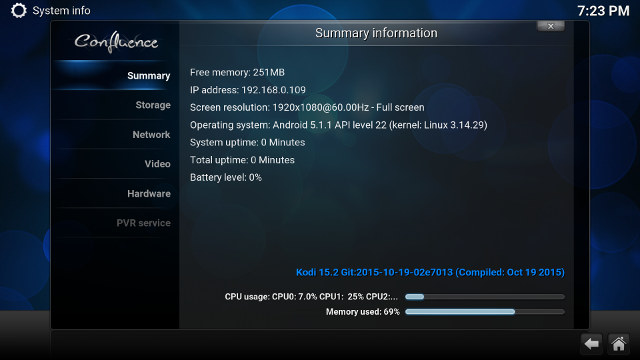This screenshot has width=640, height=360.
Task: Click the IP address 192.168.0.109 line
Action: click(248, 90)
